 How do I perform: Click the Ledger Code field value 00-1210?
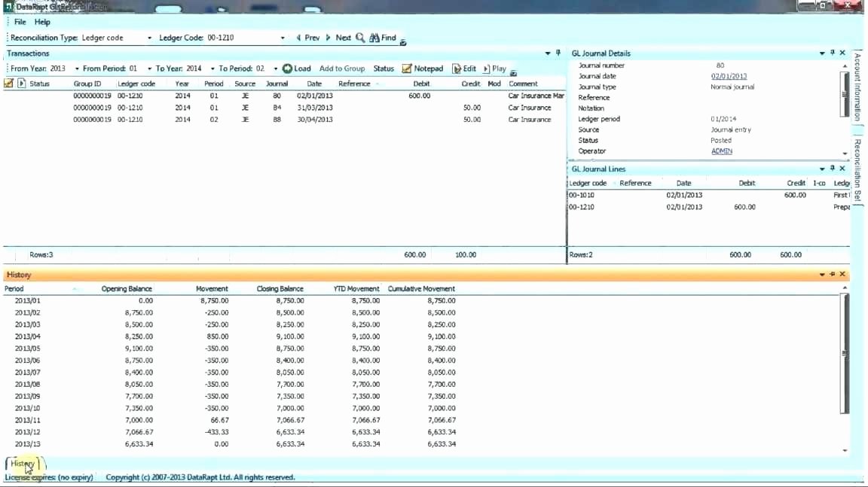tap(220, 38)
